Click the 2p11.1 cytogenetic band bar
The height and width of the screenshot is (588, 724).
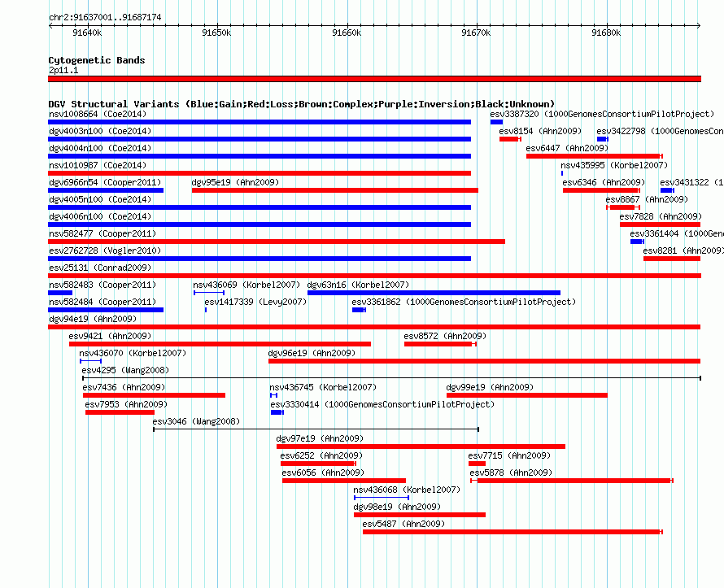[x=374, y=79]
